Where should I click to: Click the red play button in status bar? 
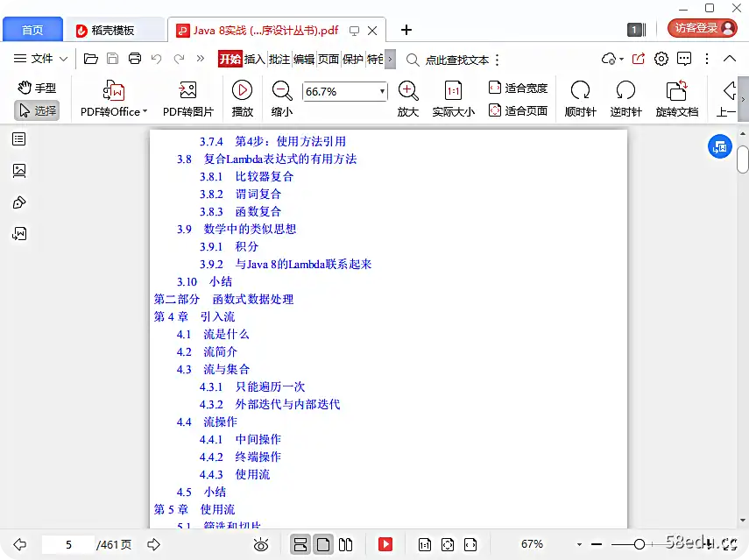tap(385, 544)
